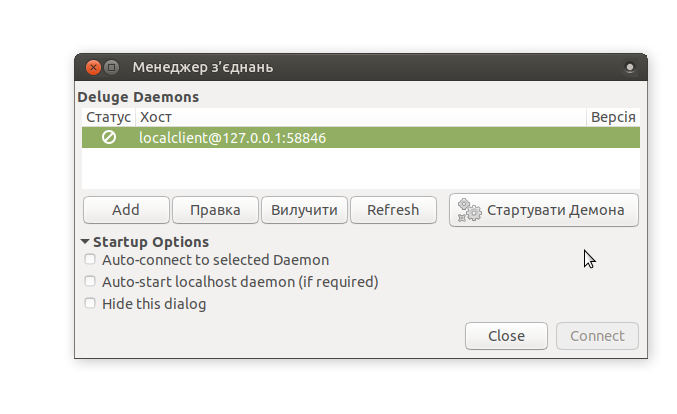
Task: Click the Версія column header
Action: click(613, 117)
